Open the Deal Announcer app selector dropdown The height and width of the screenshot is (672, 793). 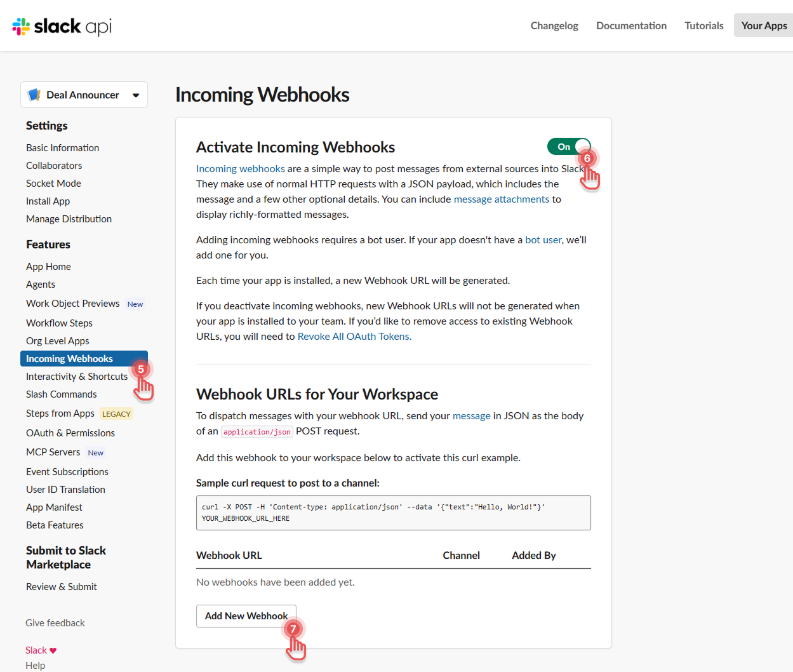(84, 95)
